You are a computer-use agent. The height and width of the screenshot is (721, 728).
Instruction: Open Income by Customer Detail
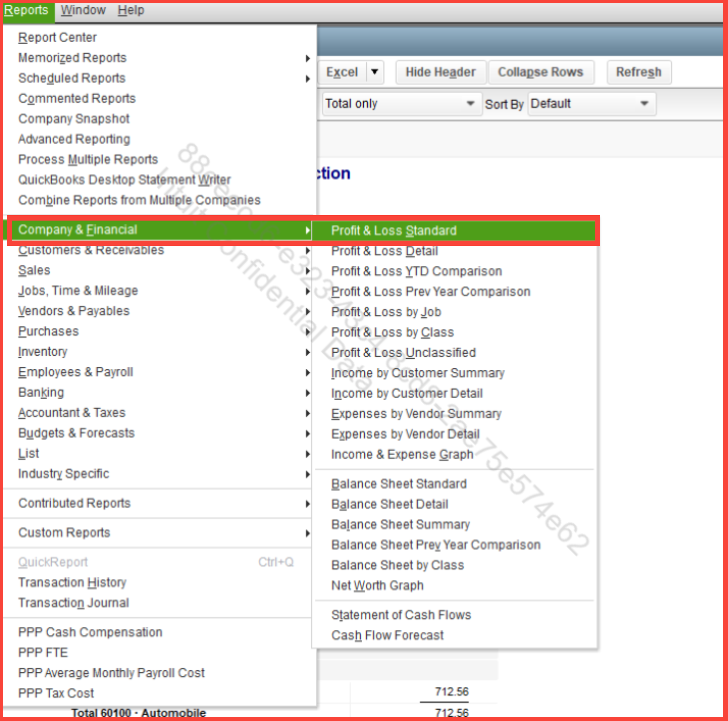click(407, 393)
